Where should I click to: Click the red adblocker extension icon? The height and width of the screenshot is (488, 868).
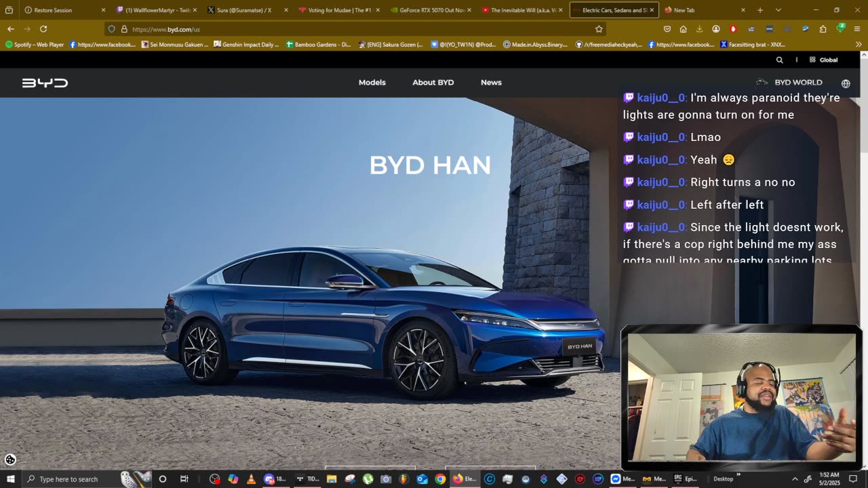coord(733,29)
